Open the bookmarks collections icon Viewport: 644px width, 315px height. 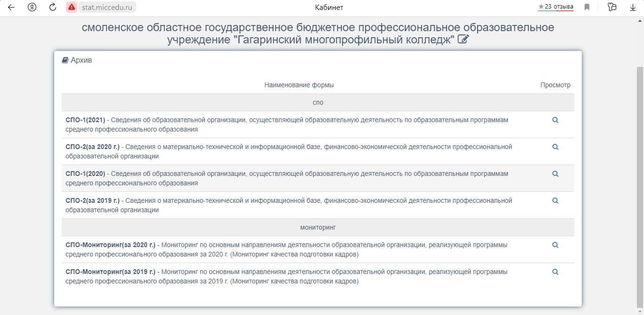coord(612,7)
